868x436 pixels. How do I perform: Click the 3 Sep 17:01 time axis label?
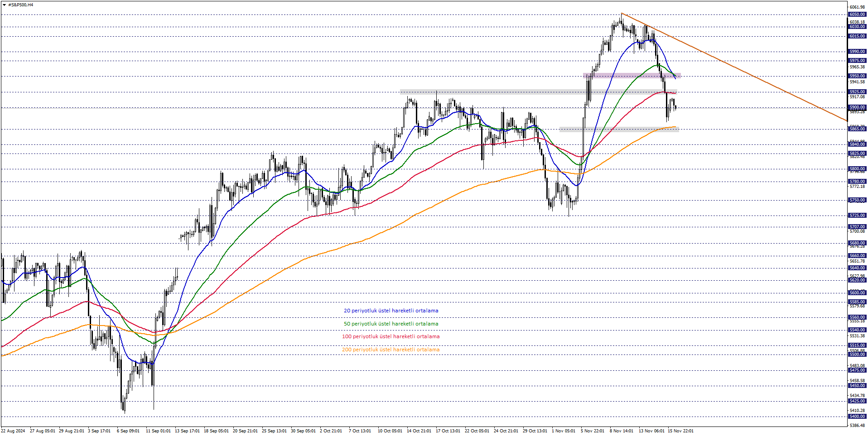click(x=99, y=431)
